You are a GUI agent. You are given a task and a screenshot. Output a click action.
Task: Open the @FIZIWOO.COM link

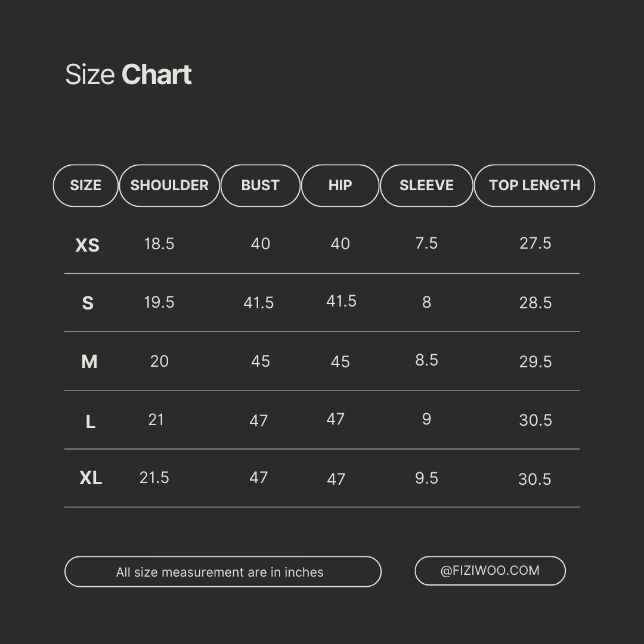click(490, 571)
